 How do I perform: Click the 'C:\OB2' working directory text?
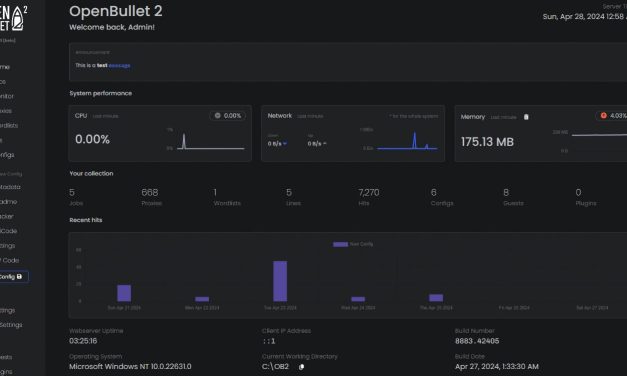coord(275,366)
